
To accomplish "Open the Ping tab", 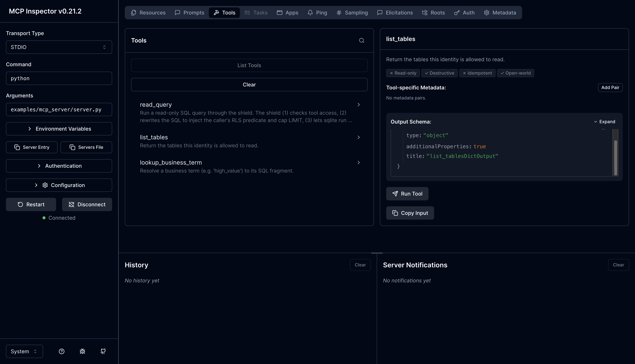I will pyautogui.click(x=317, y=12).
